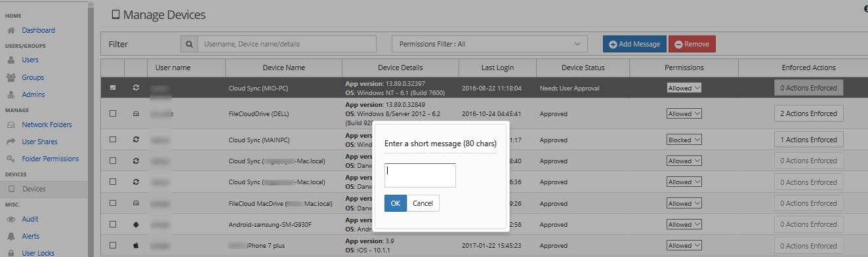Click sync icon on Cloud Sync (MIO-PC) row
Viewport: 868px width, 257px height.
136,88
